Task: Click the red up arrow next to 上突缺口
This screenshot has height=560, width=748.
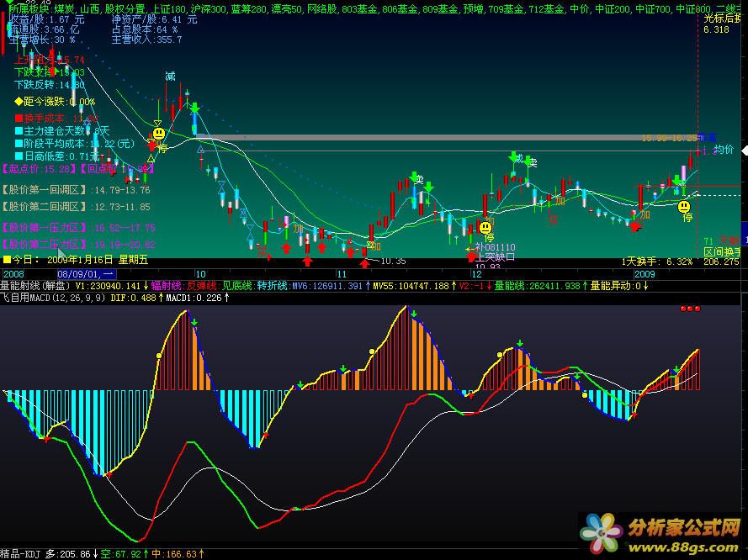Action: pyautogui.click(x=471, y=257)
